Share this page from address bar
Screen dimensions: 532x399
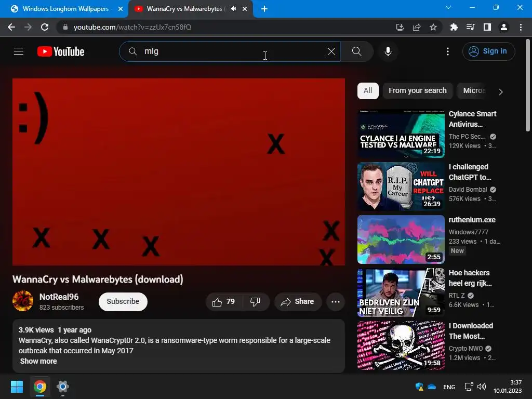pos(417,27)
